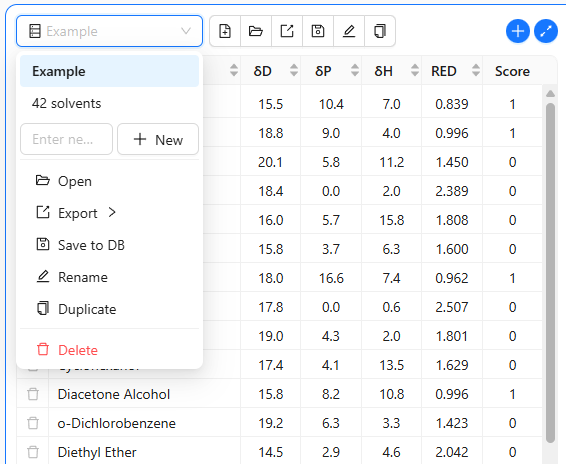Select the Example entry in dropdown list

click(109, 71)
